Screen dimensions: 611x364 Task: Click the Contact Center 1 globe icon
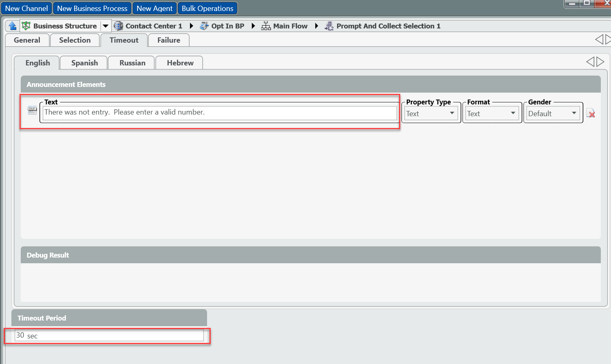pos(118,26)
